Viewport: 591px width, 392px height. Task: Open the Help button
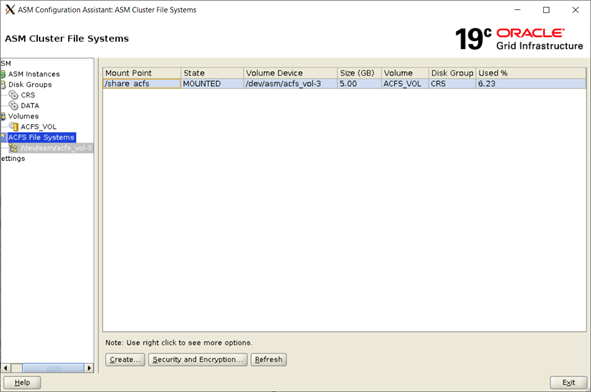click(x=22, y=383)
